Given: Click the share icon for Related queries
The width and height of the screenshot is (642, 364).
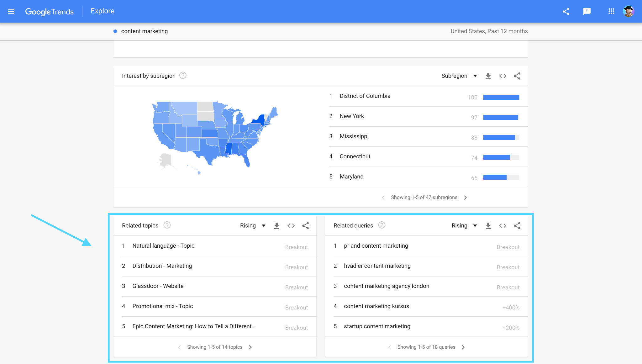Looking at the screenshot, I should tap(517, 225).
